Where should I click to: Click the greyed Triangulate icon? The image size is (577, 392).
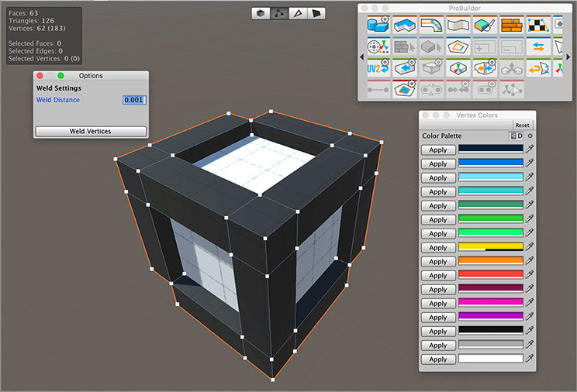click(x=512, y=89)
